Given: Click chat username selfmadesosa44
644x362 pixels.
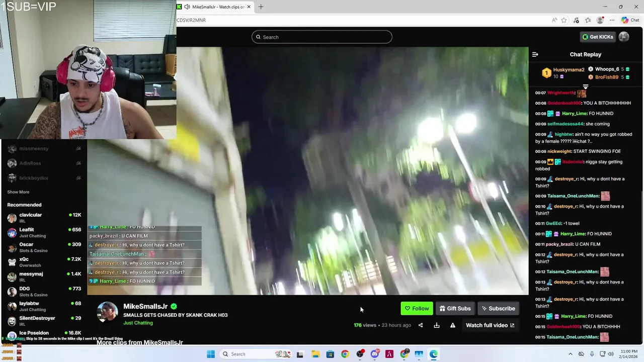Looking at the screenshot, I should coord(566,124).
